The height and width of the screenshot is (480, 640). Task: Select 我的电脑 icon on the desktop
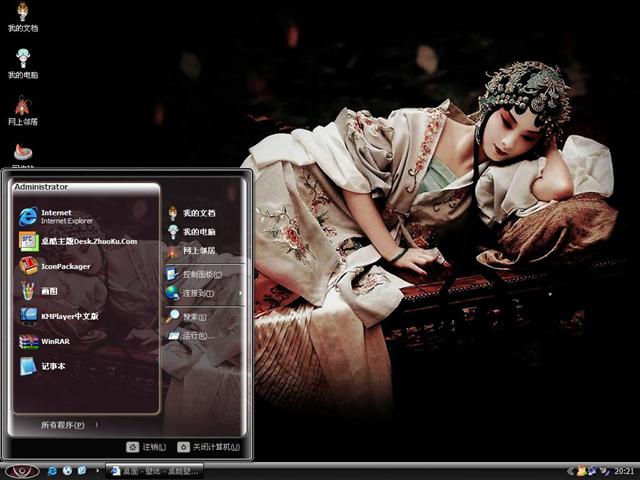(22, 62)
